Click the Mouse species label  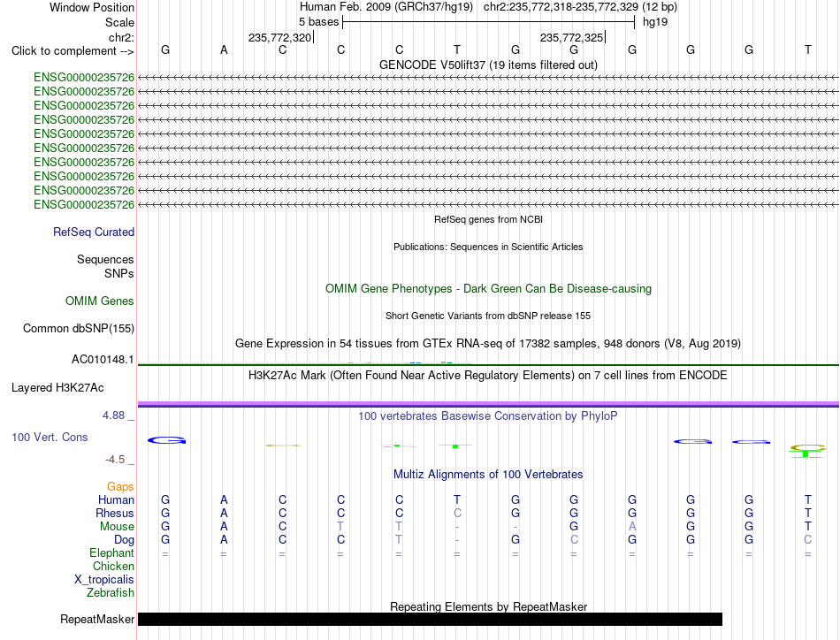click(117, 527)
